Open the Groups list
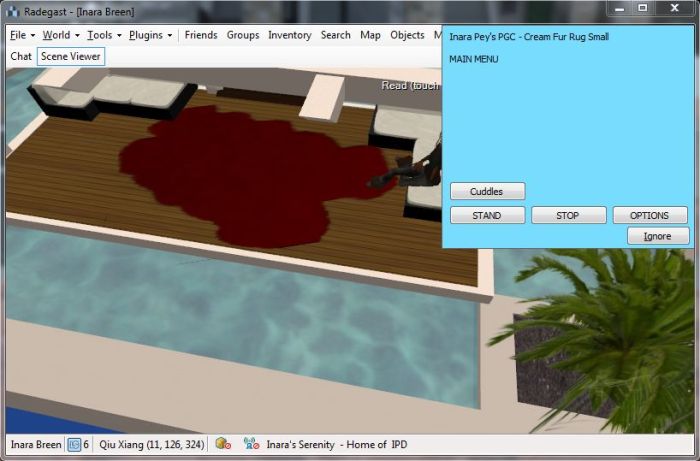This screenshot has width=700, height=461. coord(243,35)
